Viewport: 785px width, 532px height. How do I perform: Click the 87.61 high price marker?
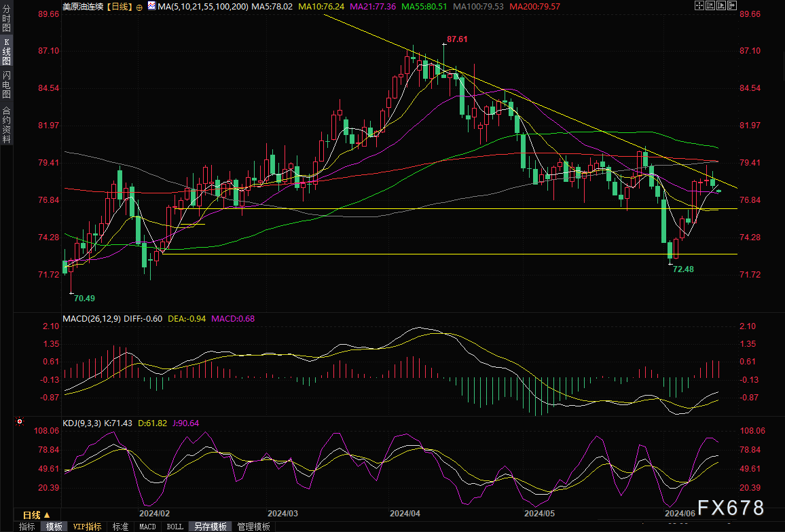point(457,39)
